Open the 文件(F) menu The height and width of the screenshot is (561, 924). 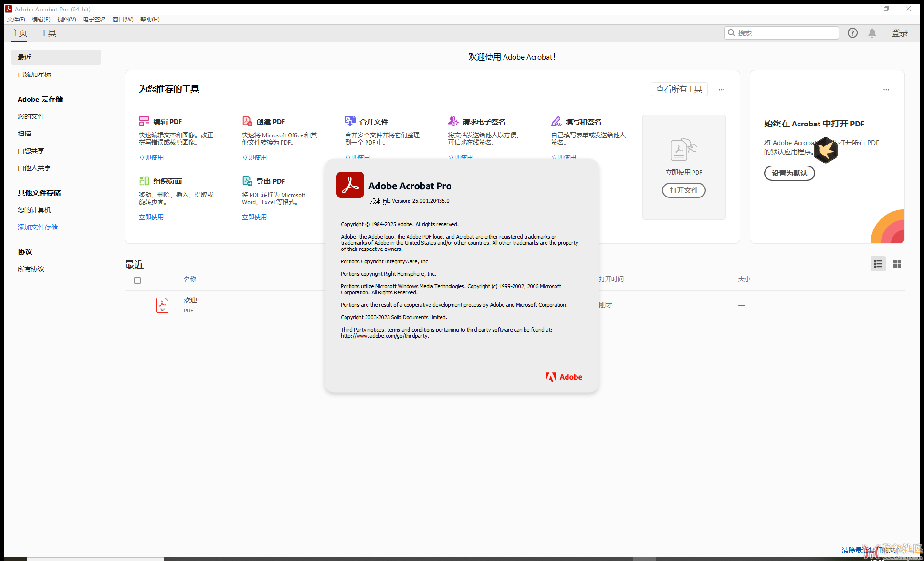pyautogui.click(x=16, y=20)
